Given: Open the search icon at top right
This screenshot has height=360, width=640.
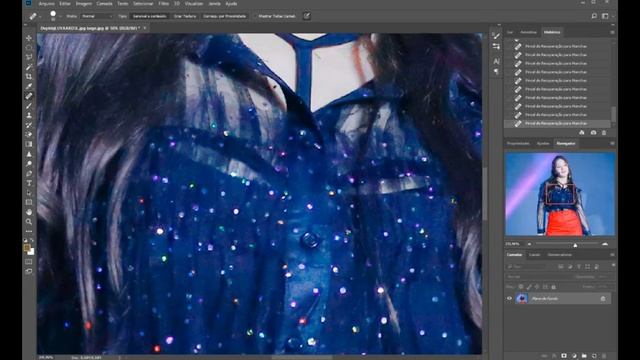Looking at the screenshot, I should coord(594,16).
